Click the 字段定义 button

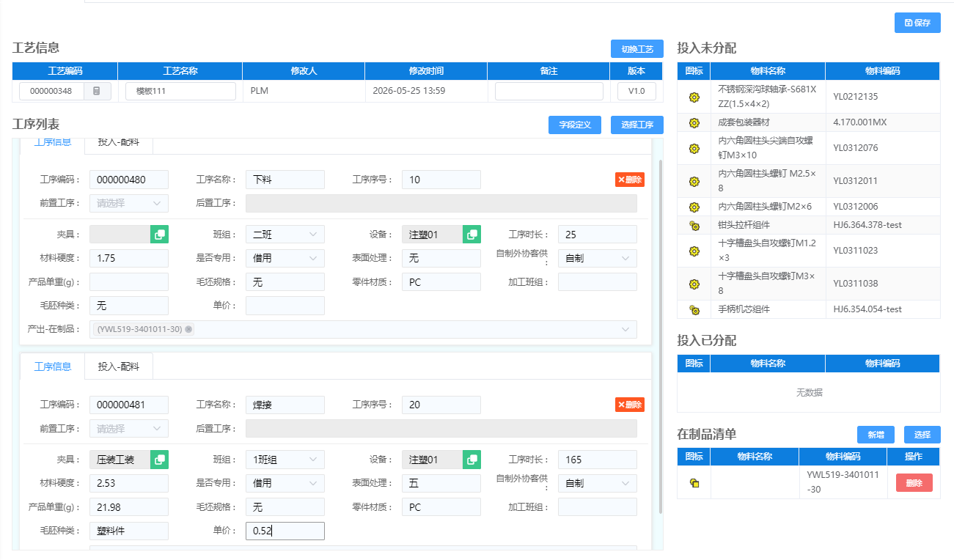pos(575,125)
